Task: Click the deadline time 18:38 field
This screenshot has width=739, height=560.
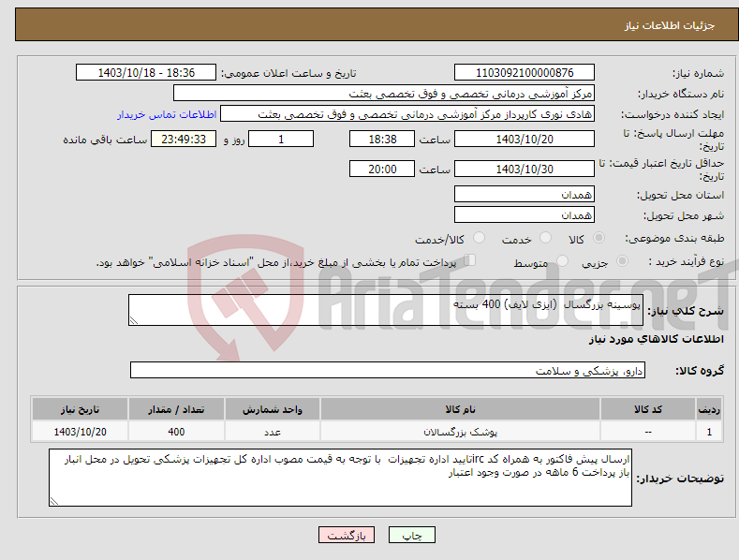Action: coord(382,139)
